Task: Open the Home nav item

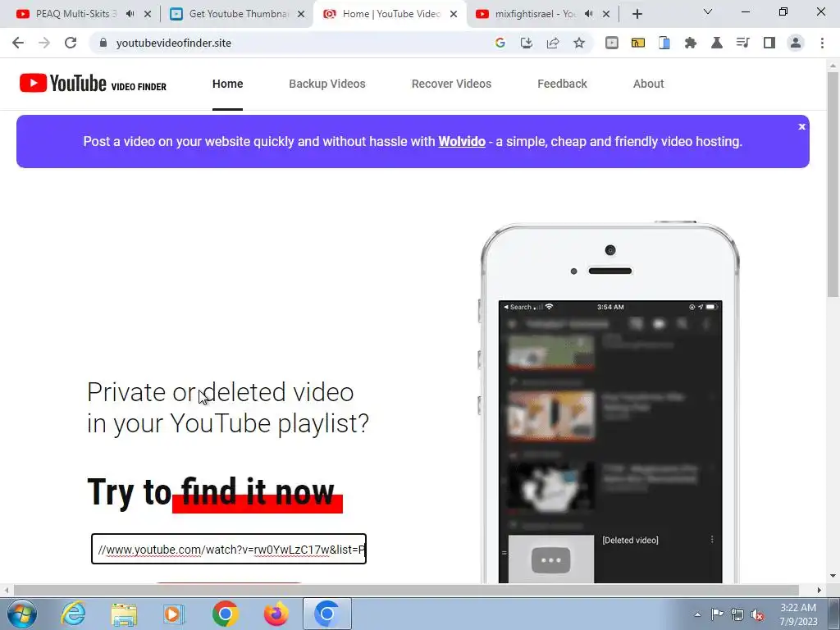Action: click(228, 84)
